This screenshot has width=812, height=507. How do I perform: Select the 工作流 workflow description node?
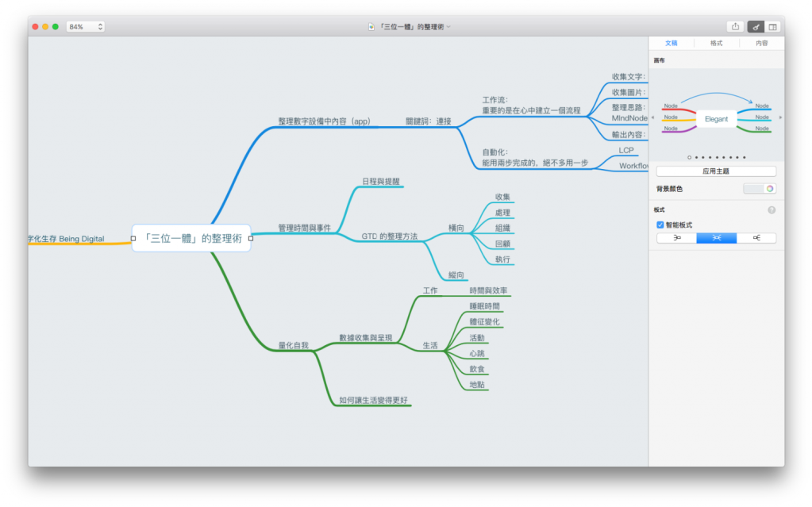531,105
